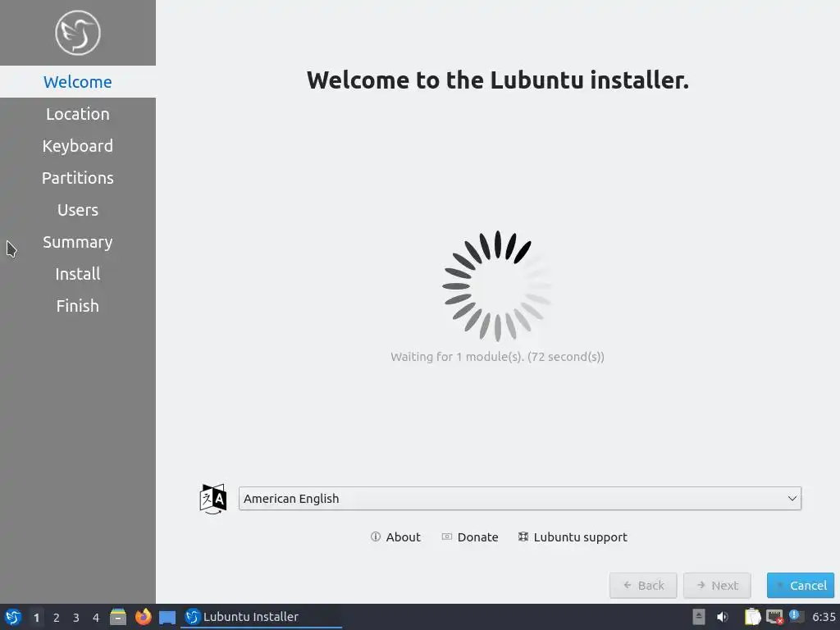Select the Welcome step in sidebar
Image resolution: width=840 pixels, height=630 pixels.
click(x=78, y=82)
